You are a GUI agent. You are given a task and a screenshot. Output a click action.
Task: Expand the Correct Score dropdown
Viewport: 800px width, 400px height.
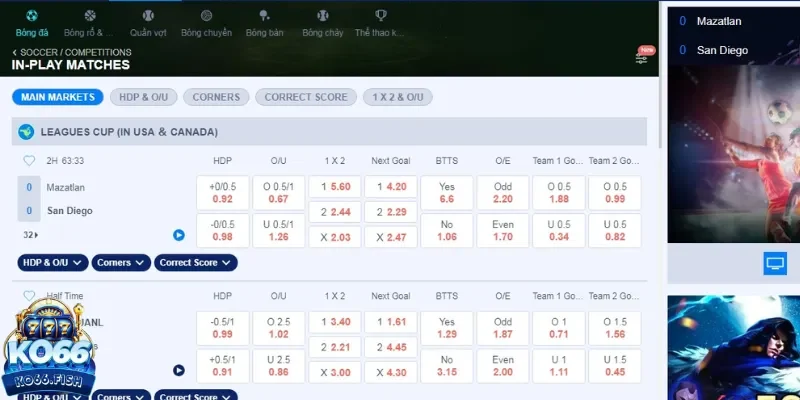pos(196,263)
